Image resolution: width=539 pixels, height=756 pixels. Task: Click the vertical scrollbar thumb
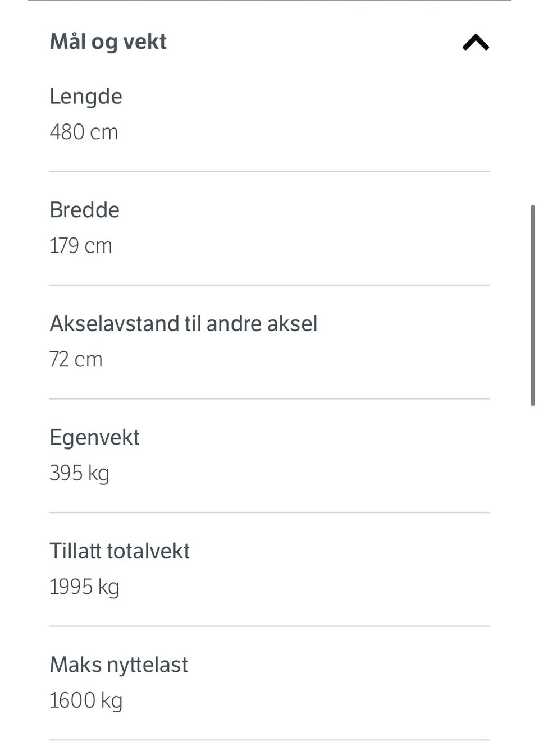click(532, 305)
